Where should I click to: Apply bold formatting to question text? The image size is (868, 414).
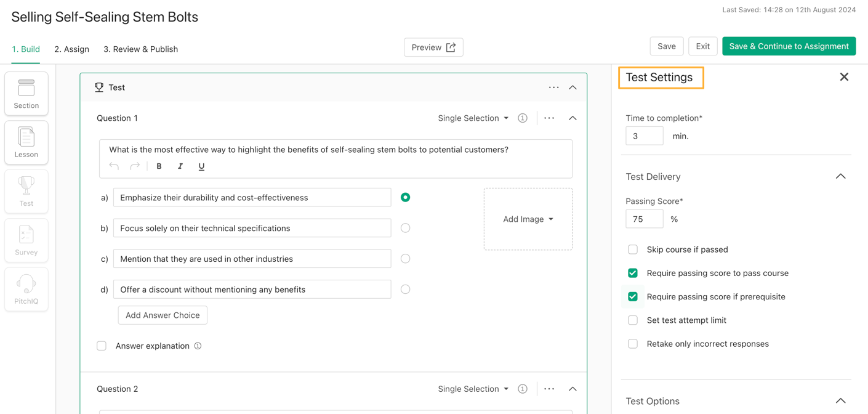point(159,166)
